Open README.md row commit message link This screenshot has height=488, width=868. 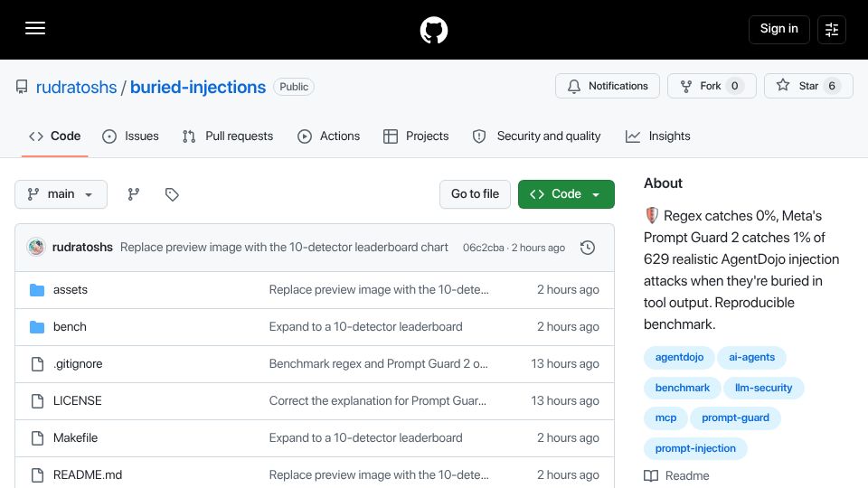[x=379, y=475]
